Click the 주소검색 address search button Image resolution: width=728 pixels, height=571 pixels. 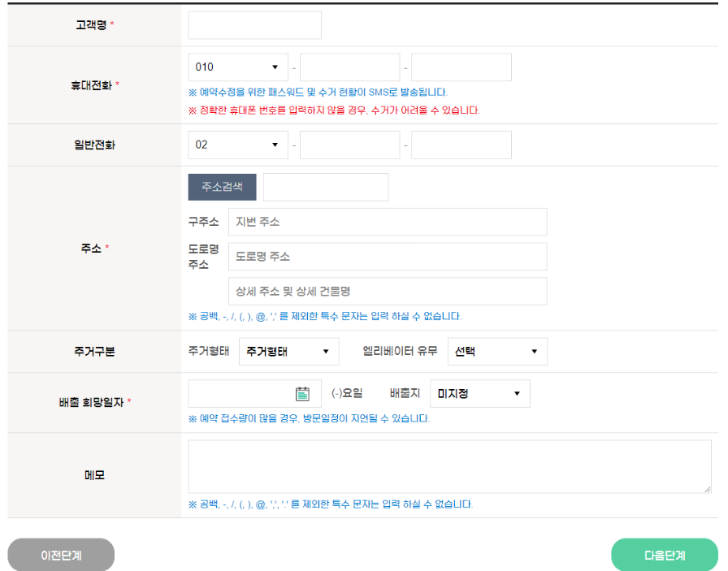pyautogui.click(x=222, y=186)
